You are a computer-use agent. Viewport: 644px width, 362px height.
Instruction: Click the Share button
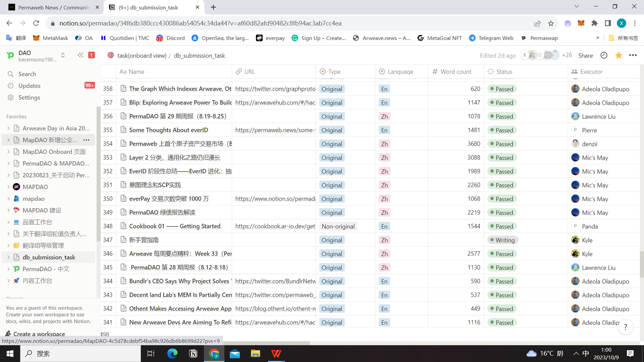click(x=585, y=55)
